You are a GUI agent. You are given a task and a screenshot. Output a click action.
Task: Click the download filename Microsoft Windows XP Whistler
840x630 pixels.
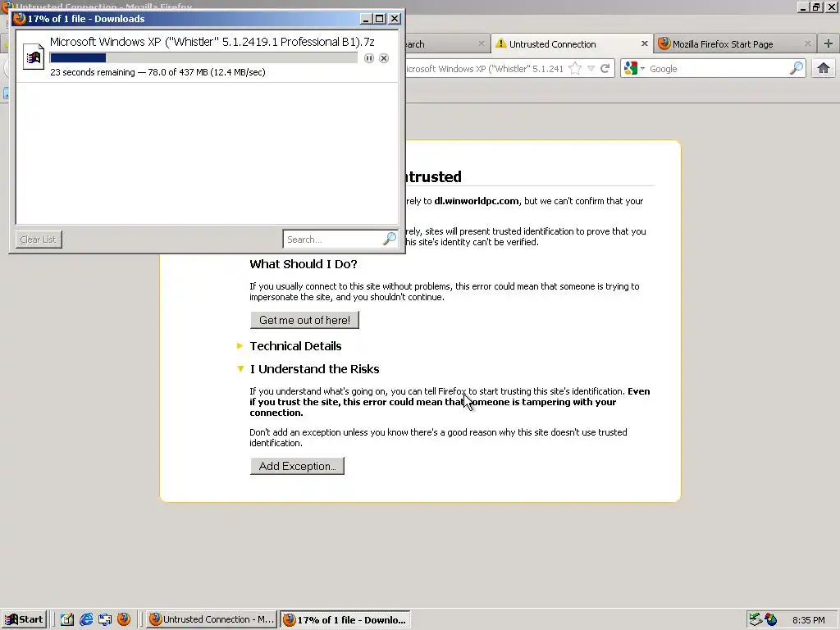pyautogui.click(x=212, y=42)
